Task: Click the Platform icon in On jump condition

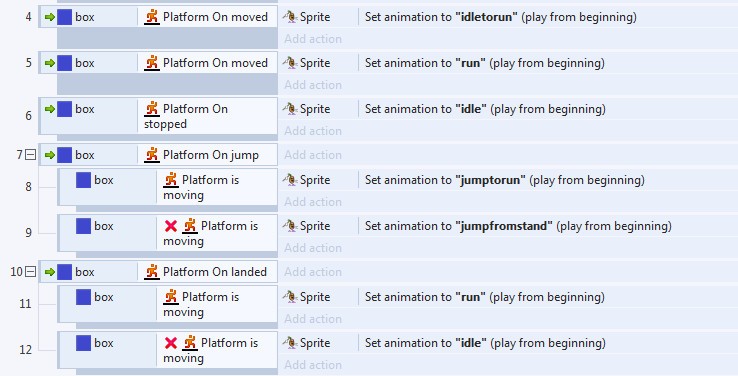Action: pos(152,155)
